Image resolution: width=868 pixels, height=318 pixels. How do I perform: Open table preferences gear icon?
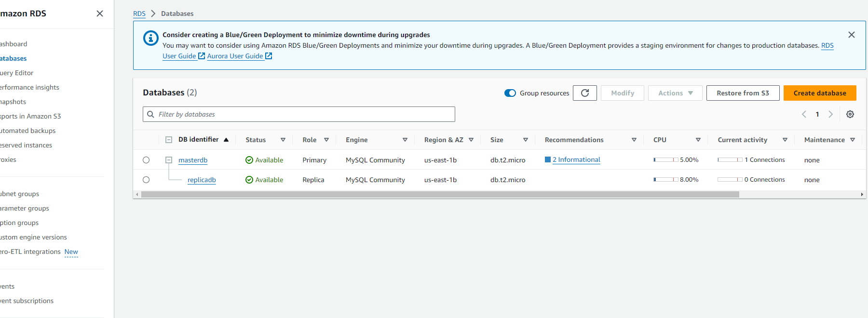(x=850, y=114)
